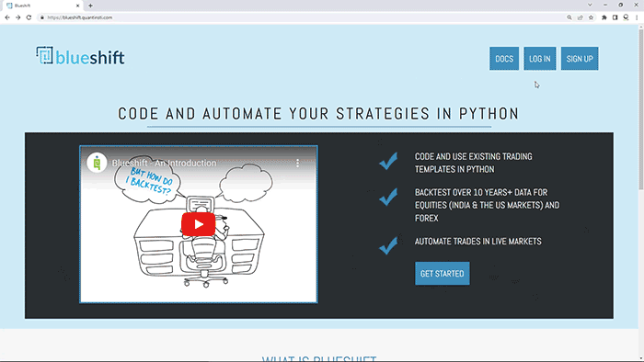The height and width of the screenshot is (362, 644).
Task: Click the page vertical scrollbar thumb
Action: point(640,109)
